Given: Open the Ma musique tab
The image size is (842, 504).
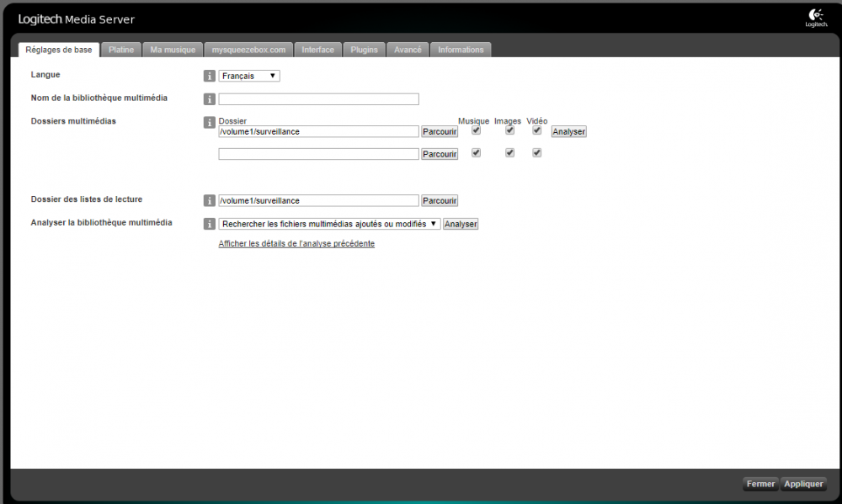Looking at the screenshot, I should pyautogui.click(x=173, y=50).
